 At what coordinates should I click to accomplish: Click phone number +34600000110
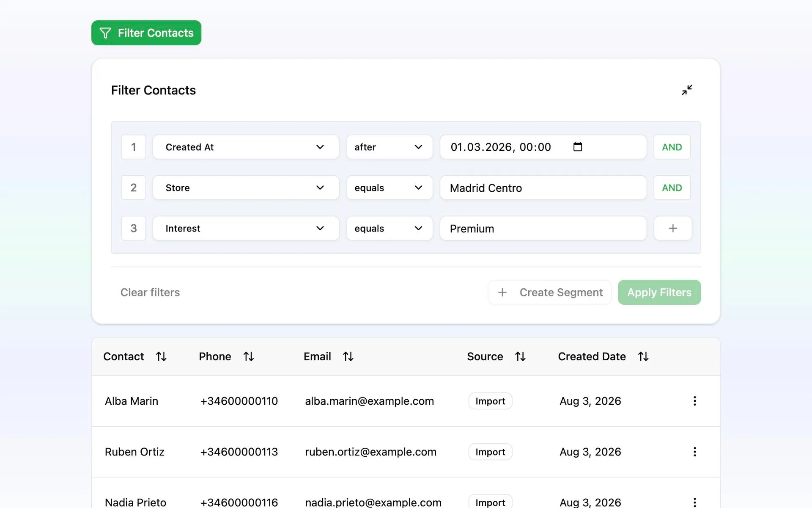click(239, 401)
